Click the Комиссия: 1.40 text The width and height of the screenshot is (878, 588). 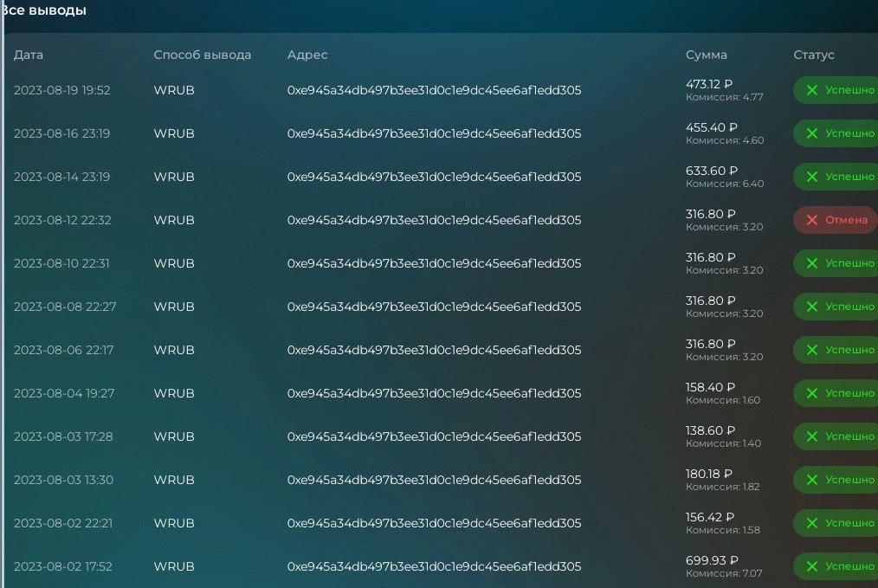point(724,443)
